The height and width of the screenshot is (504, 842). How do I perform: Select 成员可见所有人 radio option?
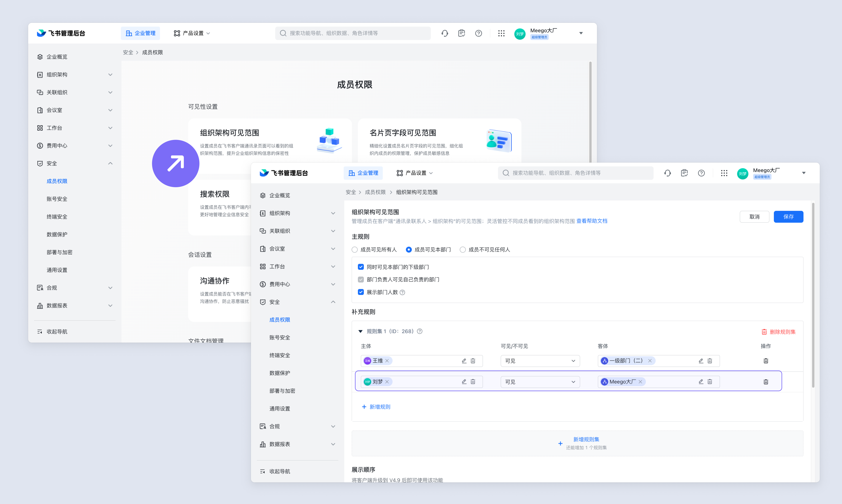pyautogui.click(x=355, y=250)
